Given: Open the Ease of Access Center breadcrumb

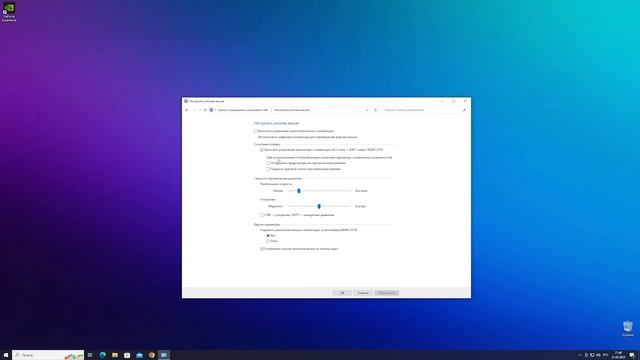Looking at the screenshot, I should (x=243, y=110).
